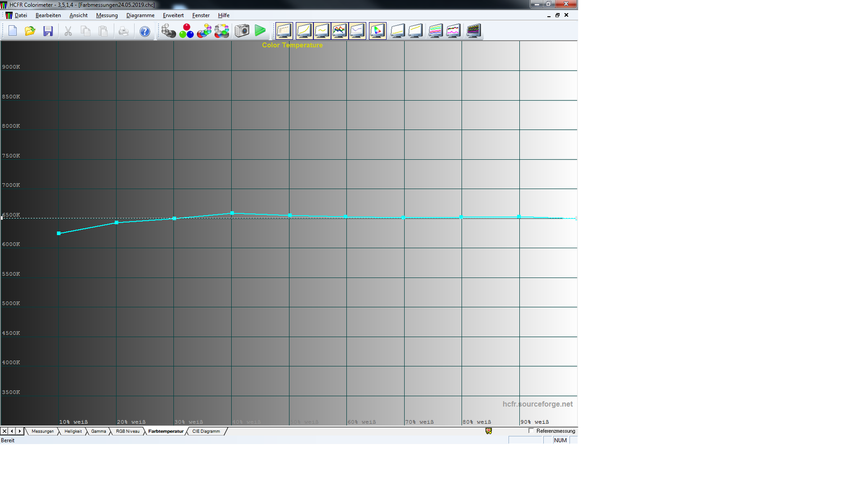868x486 pixels.
Task: Toggle the RGB levels graph toolbar button
Action: [x=340, y=31]
